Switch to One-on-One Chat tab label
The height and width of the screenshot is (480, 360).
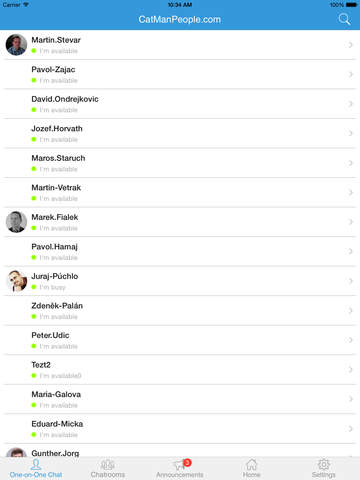pyautogui.click(x=36, y=474)
